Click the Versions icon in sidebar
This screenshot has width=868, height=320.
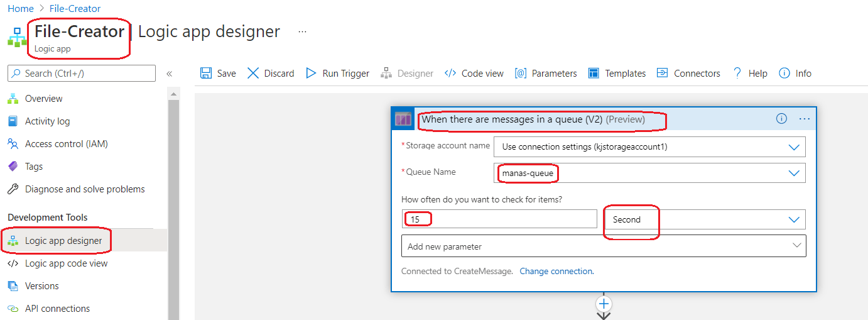(13, 286)
